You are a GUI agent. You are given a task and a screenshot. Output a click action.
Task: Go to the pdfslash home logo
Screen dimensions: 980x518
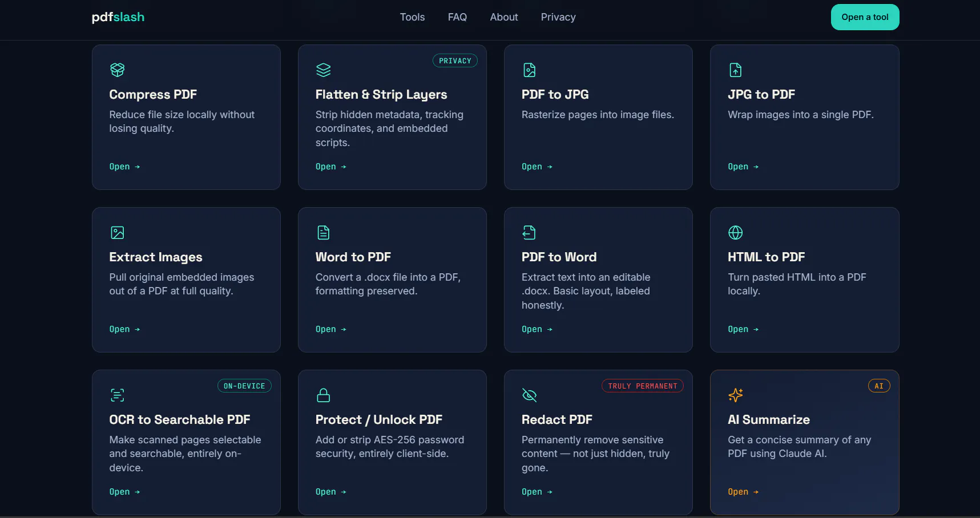tap(118, 17)
